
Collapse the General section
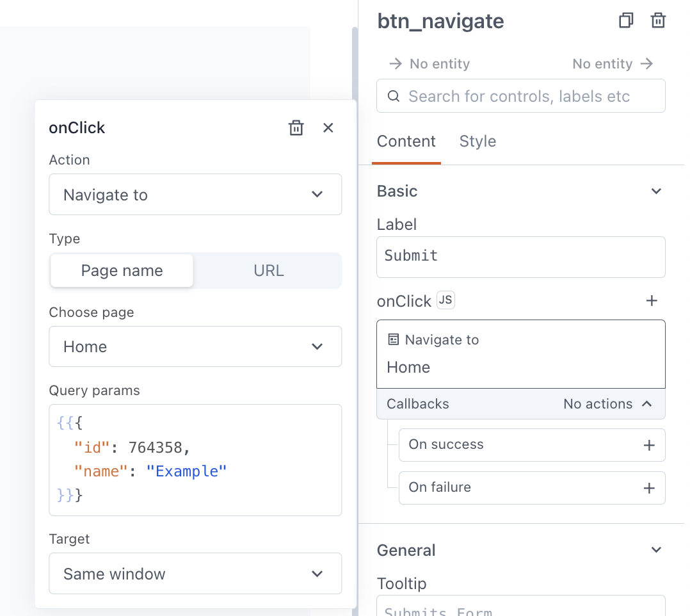[656, 550]
